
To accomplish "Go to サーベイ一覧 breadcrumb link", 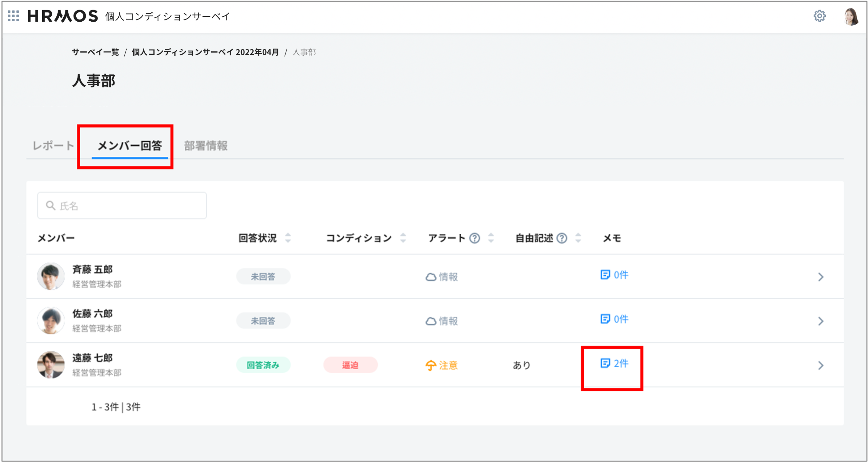I will pyautogui.click(x=95, y=52).
